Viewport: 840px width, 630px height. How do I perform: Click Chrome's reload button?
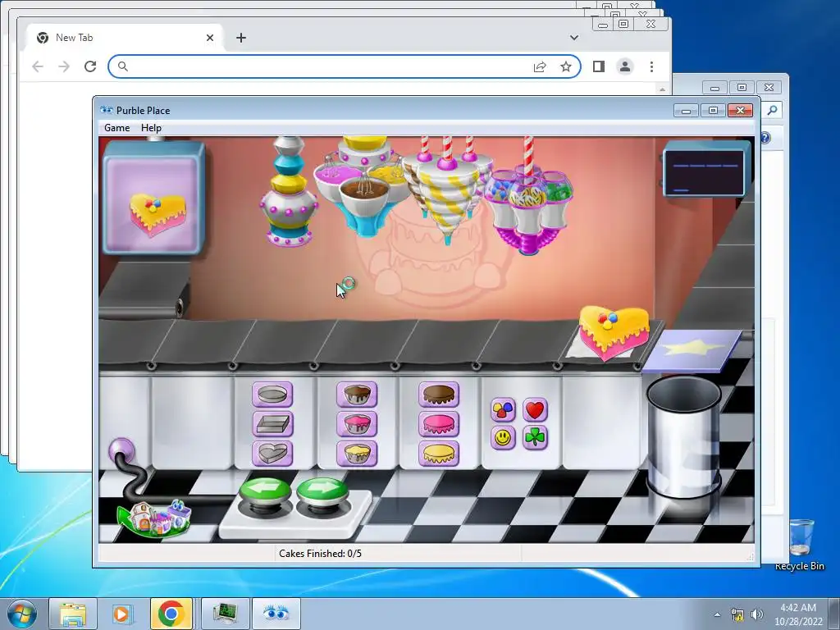(90, 66)
